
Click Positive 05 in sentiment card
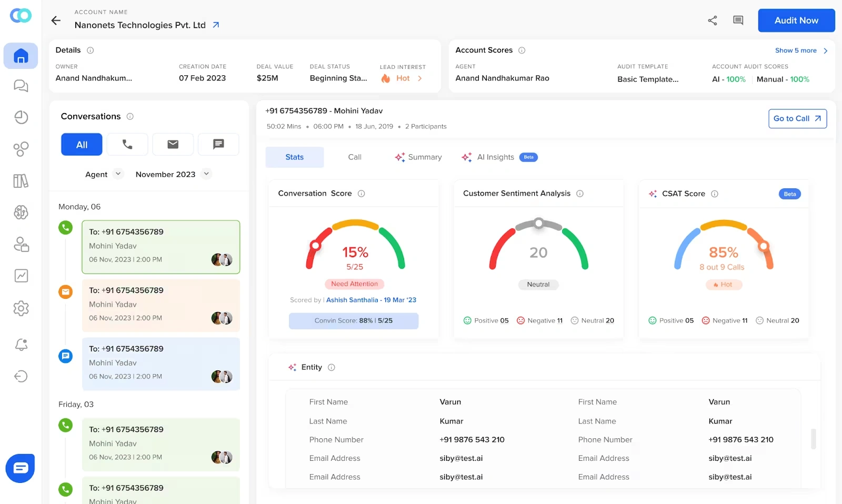click(x=486, y=320)
